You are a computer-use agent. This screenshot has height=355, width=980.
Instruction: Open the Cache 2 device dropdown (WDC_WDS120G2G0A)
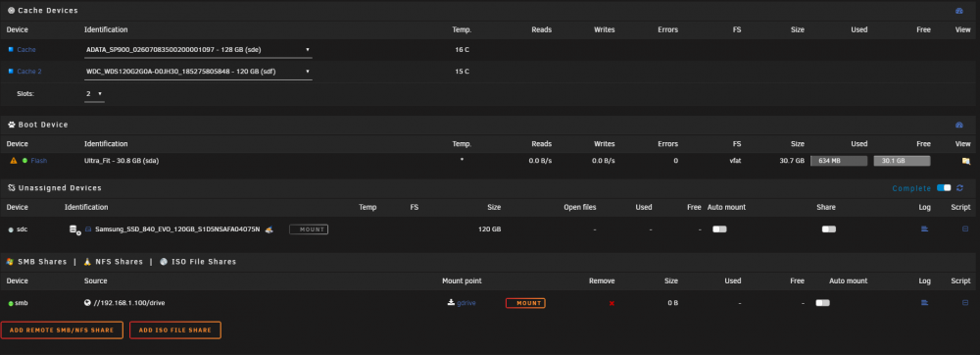tap(198, 72)
